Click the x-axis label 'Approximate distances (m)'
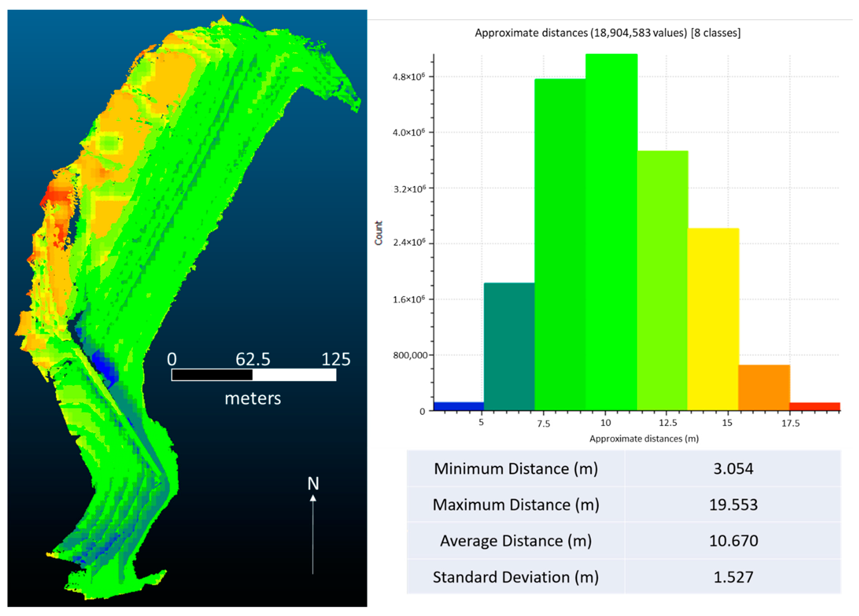Image resolution: width=859 pixels, height=616 pixels. point(644,439)
